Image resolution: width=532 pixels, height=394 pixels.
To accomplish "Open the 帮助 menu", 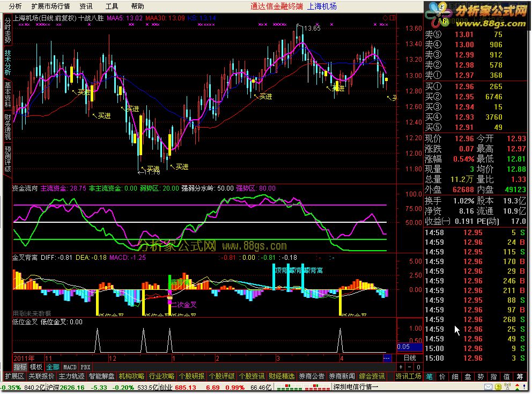I will pos(137,6).
